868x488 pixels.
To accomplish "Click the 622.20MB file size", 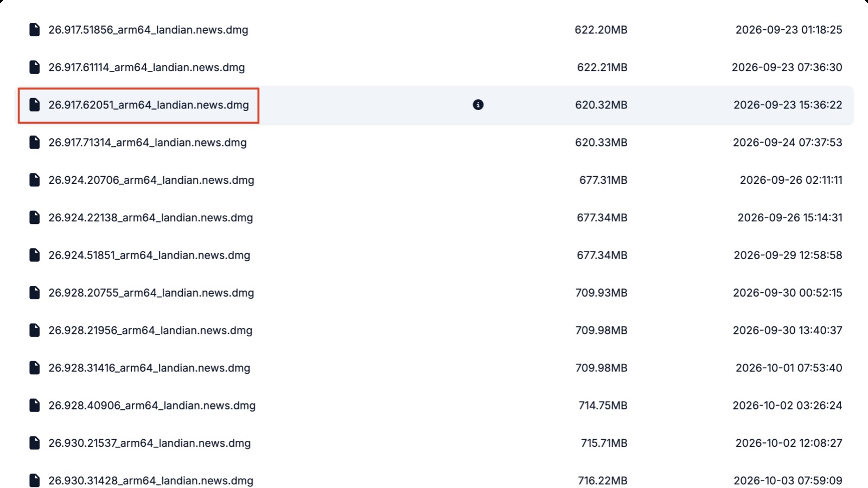I will 601,30.
